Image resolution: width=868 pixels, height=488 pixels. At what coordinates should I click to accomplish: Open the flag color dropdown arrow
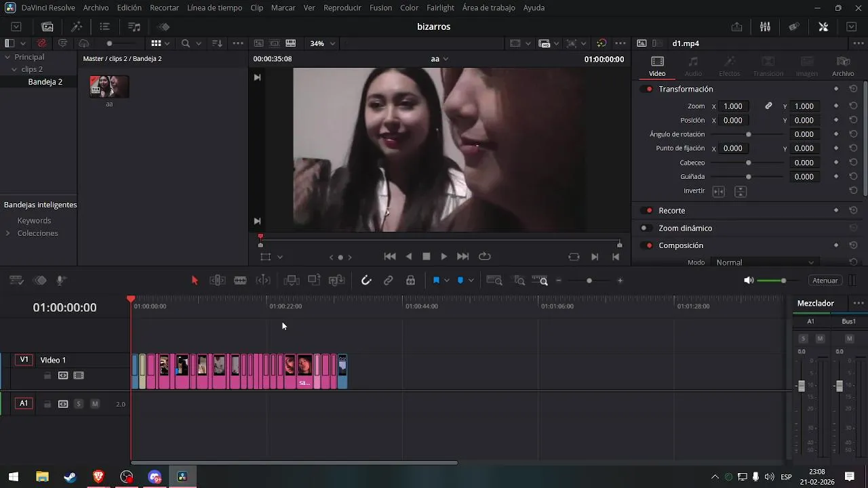click(x=447, y=281)
